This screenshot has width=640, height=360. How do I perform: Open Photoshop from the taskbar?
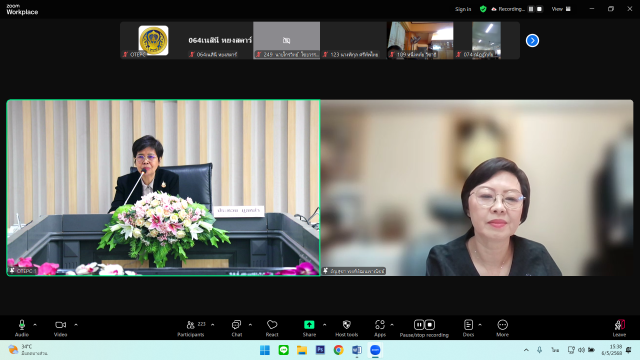tap(320, 350)
